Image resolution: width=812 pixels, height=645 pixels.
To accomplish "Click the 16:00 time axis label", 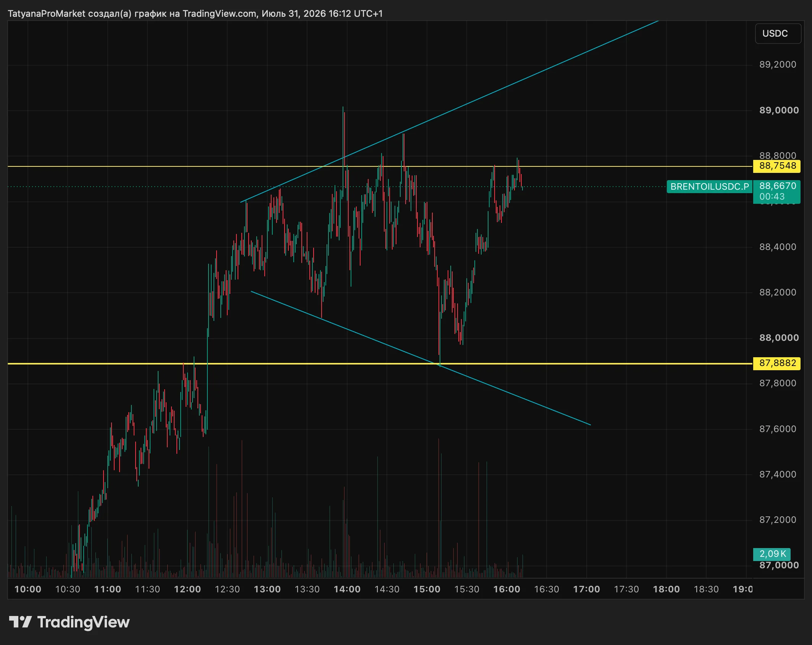I will tap(506, 589).
